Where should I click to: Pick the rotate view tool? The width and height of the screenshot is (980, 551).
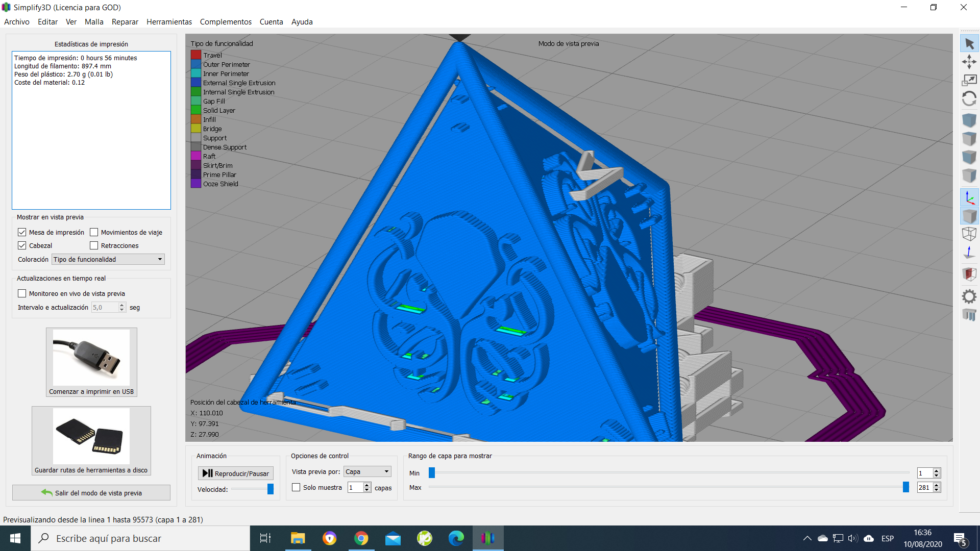pyautogui.click(x=969, y=98)
